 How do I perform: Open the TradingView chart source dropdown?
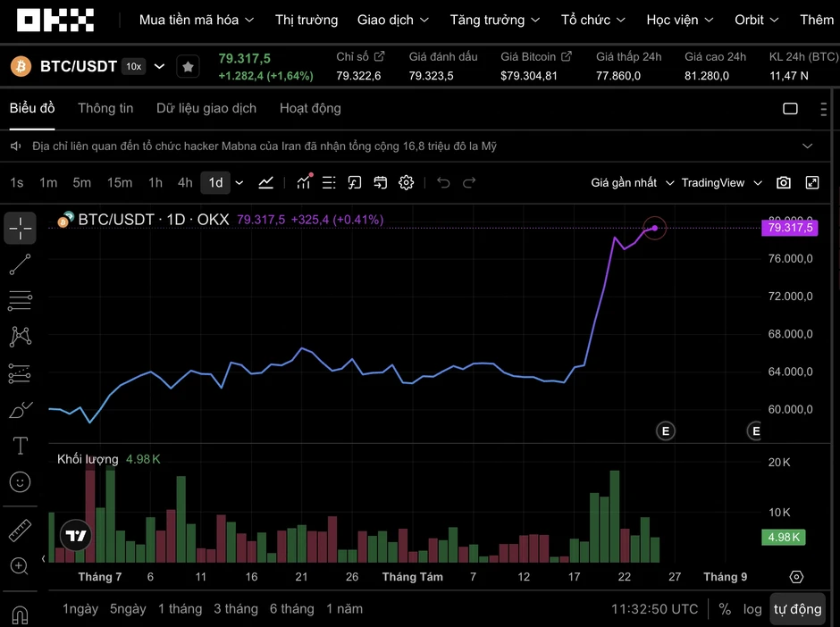(722, 183)
